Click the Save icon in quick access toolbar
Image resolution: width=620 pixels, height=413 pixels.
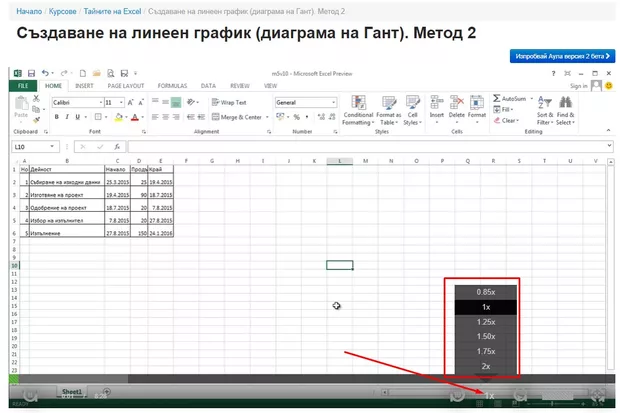click(x=31, y=73)
